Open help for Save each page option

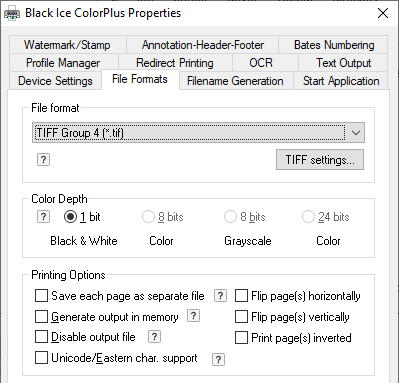(220, 296)
